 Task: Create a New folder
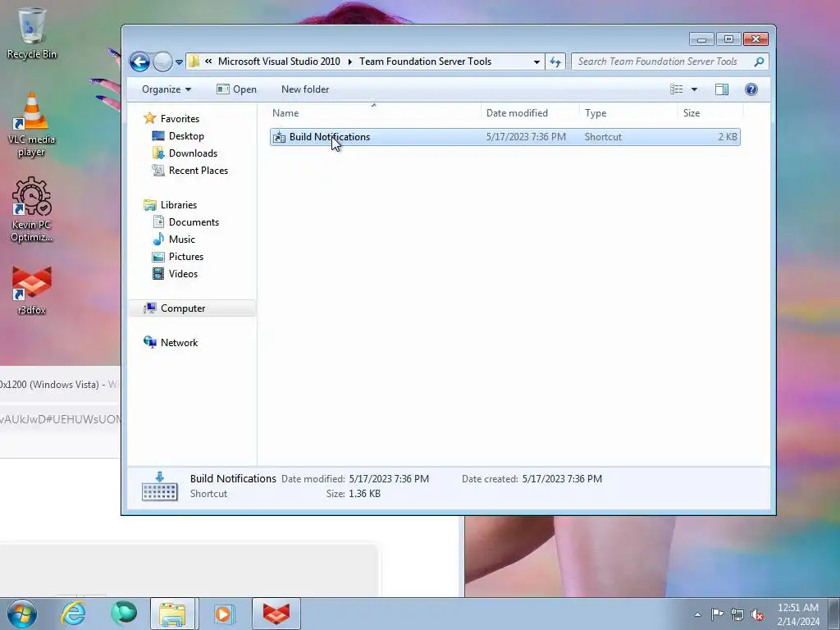coord(305,89)
